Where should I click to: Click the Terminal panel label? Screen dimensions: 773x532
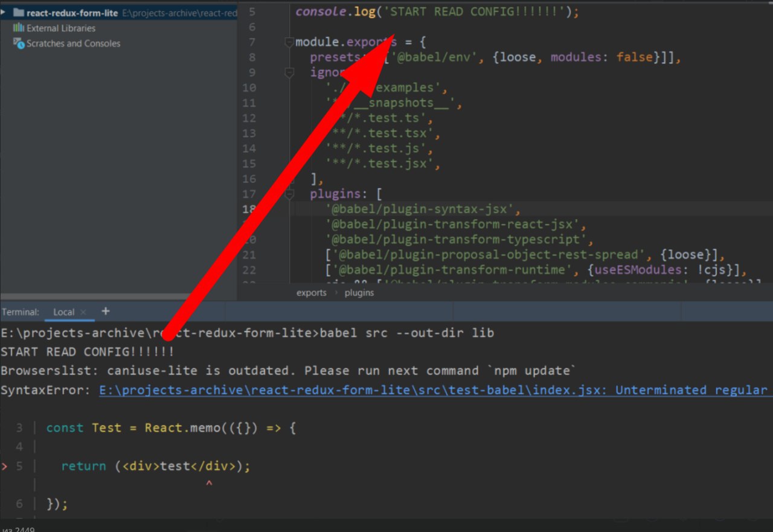coord(21,312)
